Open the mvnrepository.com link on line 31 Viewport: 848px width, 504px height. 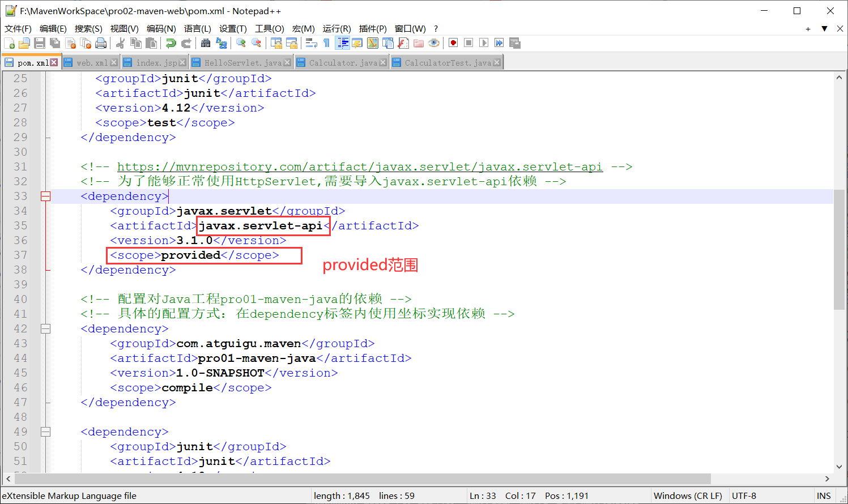[x=360, y=166]
